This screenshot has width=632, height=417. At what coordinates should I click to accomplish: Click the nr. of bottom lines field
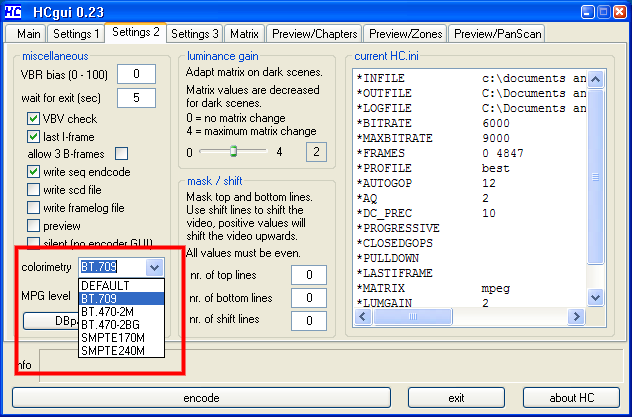point(309,298)
